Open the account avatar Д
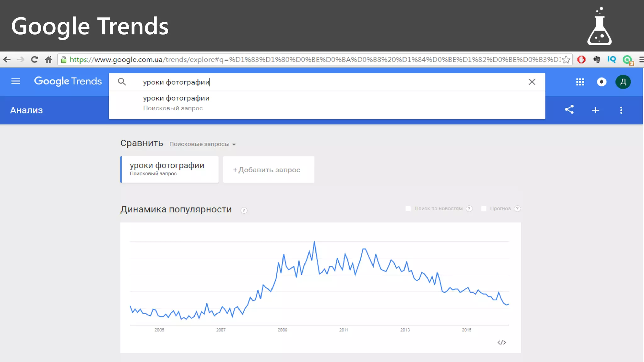The image size is (644, 362). tap(623, 82)
